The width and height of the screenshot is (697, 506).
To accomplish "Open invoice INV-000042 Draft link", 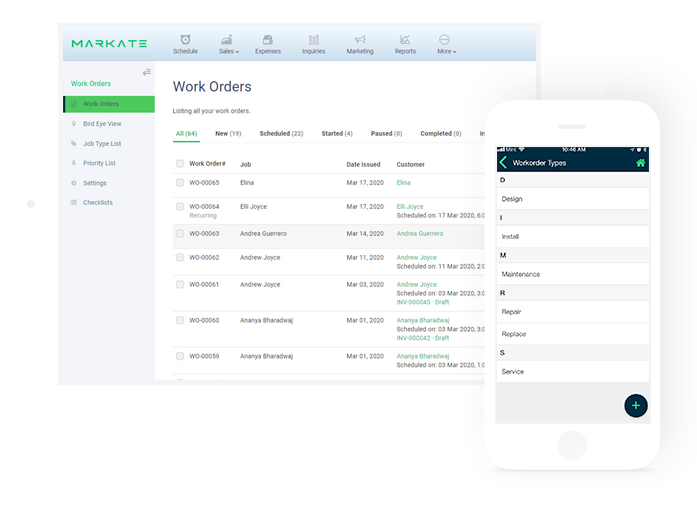I will tap(423, 338).
